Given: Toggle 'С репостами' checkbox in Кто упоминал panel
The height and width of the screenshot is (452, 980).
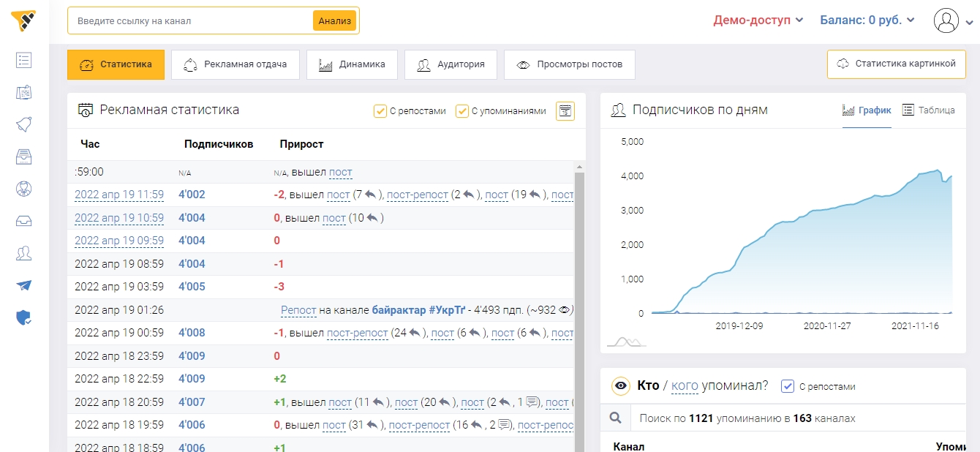Looking at the screenshot, I should 788,386.
